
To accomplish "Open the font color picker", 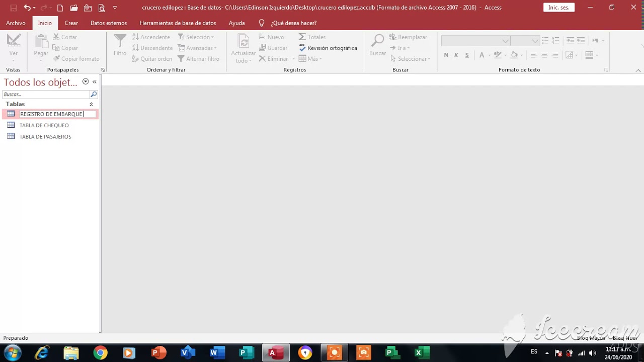I will pyautogui.click(x=481, y=55).
